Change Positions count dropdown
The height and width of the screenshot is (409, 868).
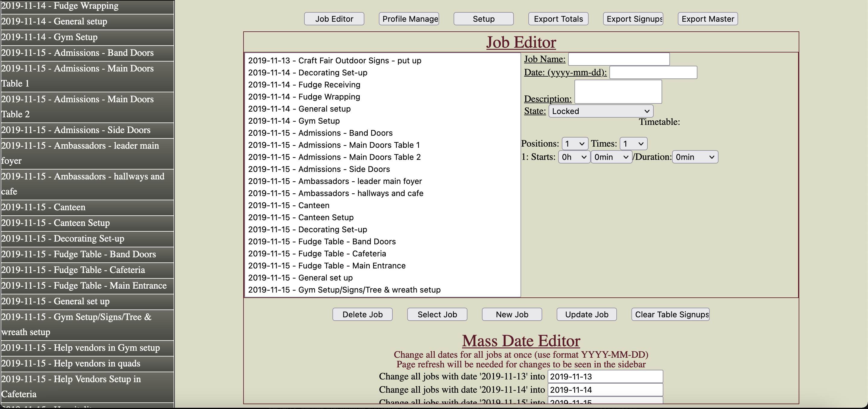(574, 144)
